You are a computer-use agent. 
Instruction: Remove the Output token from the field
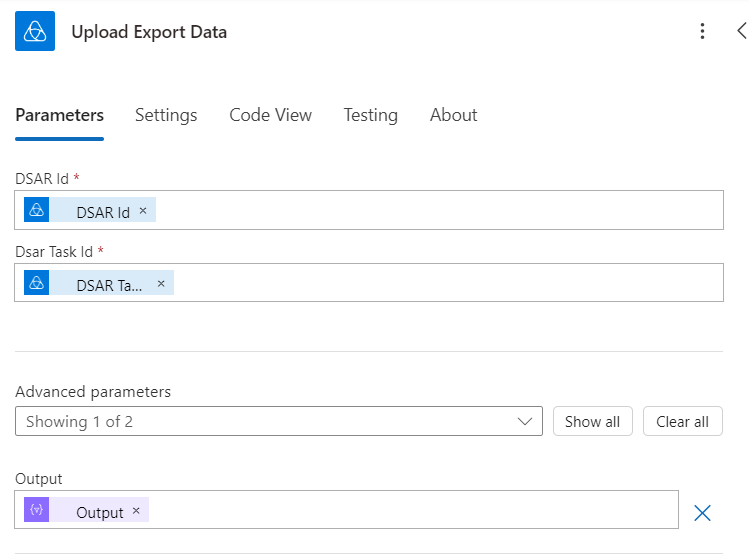click(x=136, y=511)
